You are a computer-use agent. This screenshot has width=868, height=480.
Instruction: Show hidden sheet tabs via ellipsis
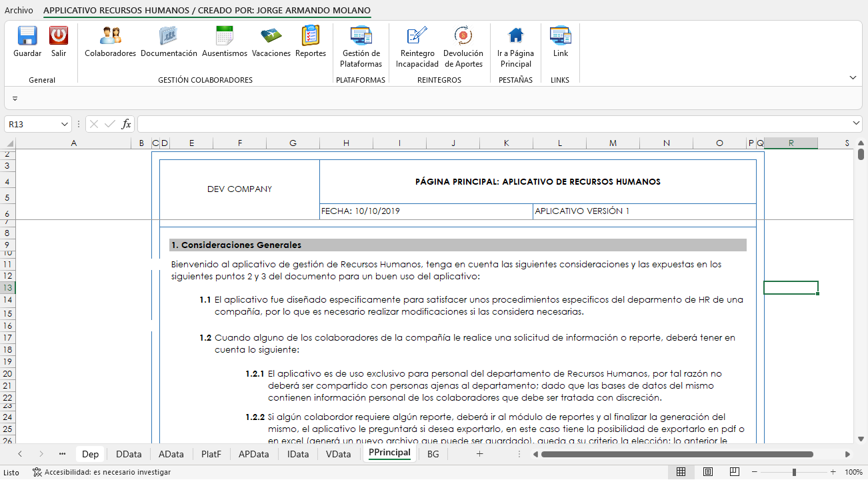[62, 454]
